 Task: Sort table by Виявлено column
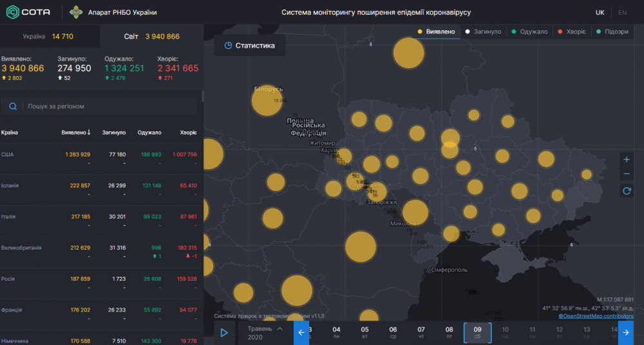pos(76,133)
